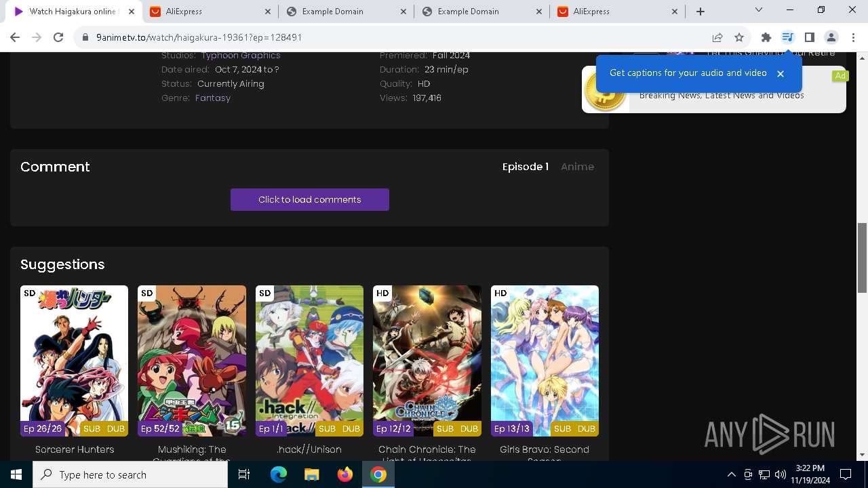Switch to the first AliExpress tab
868x488 pixels.
pos(210,12)
